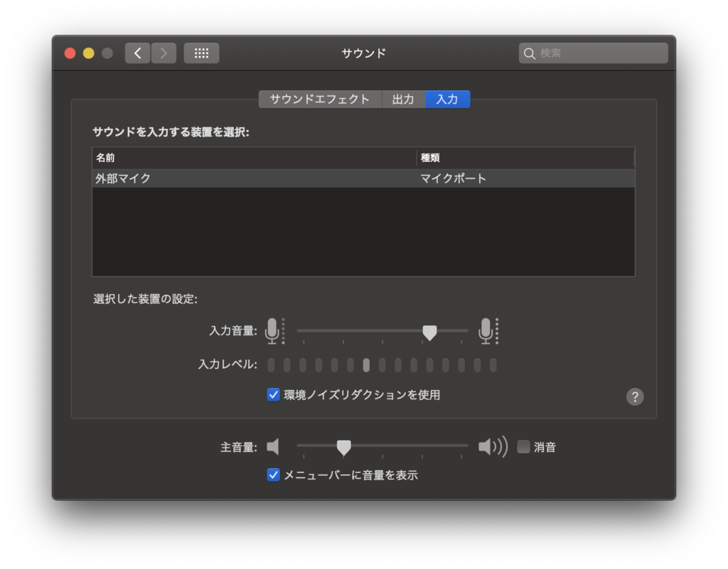The height and width of the screenshot is (569, 728).
Task: Click the 入力音量 slider thumb
Action: point(430,332)
